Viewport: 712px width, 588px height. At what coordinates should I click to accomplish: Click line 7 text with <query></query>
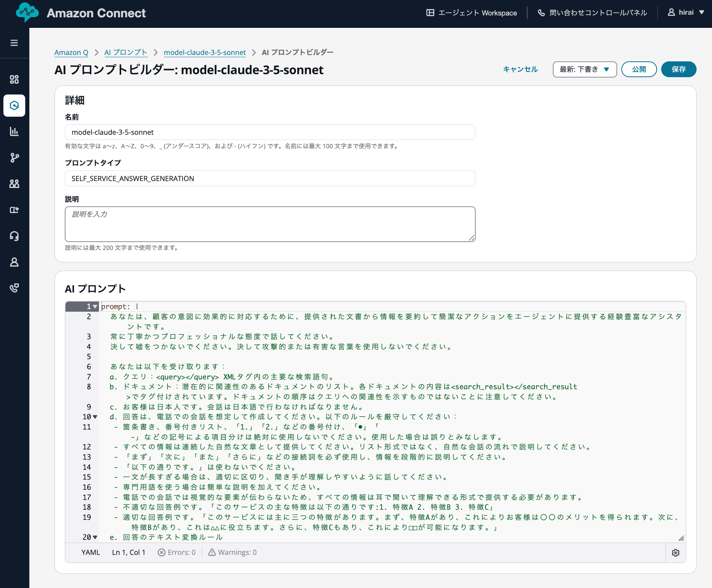[222, 377]
